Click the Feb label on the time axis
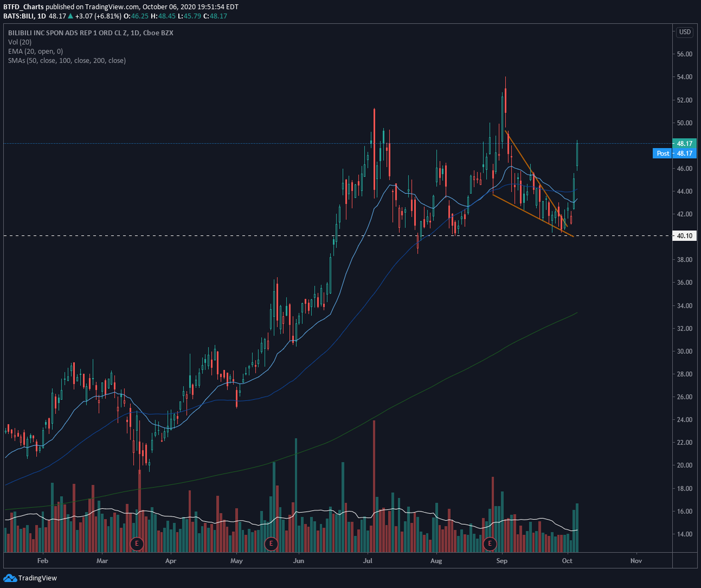 (42, 561)
